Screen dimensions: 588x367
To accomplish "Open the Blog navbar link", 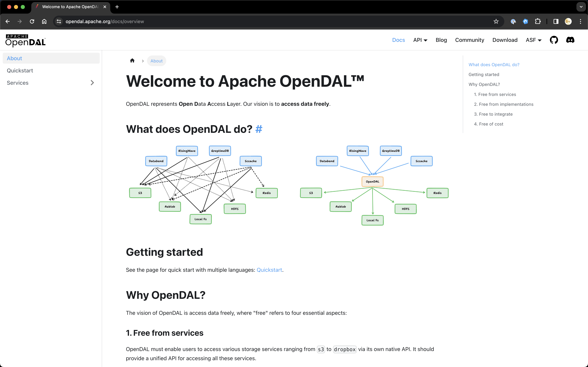I will pyautogui.click(x=441, y=40).
